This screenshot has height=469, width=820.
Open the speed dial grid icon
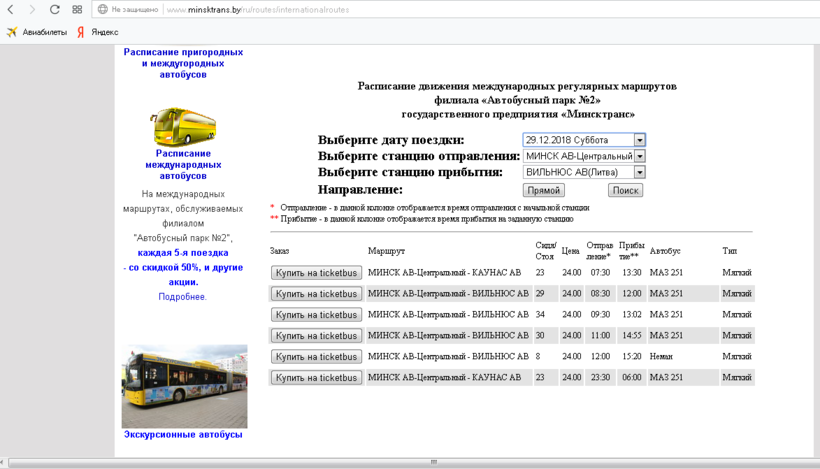click(77, 9)
